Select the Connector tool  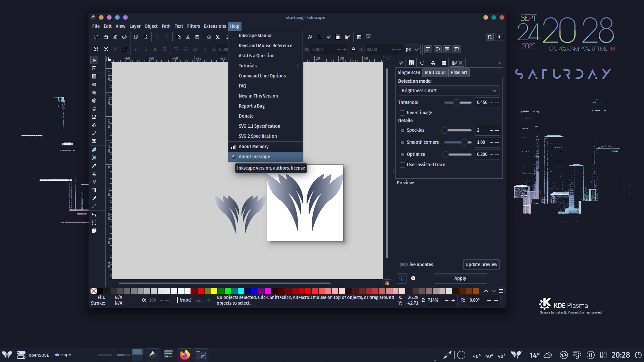pyautogui.click(x=94, y=206)
